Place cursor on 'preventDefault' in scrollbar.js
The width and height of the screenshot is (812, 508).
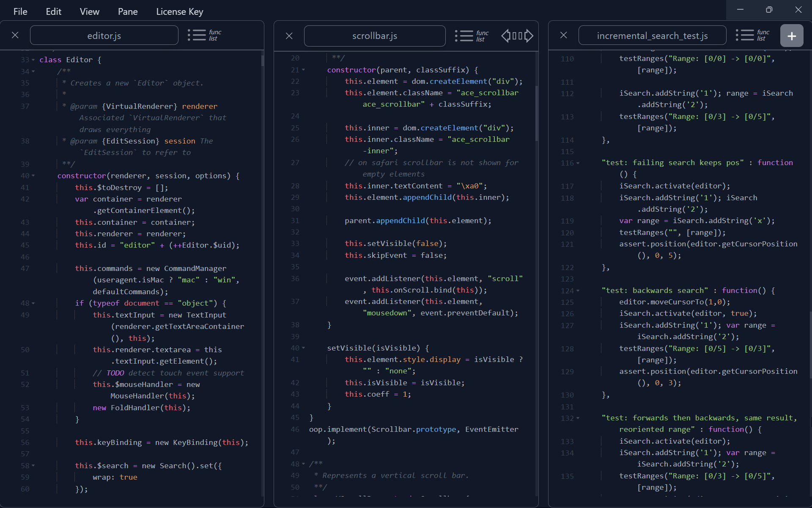pyautogui.click(x=478, y=313)
